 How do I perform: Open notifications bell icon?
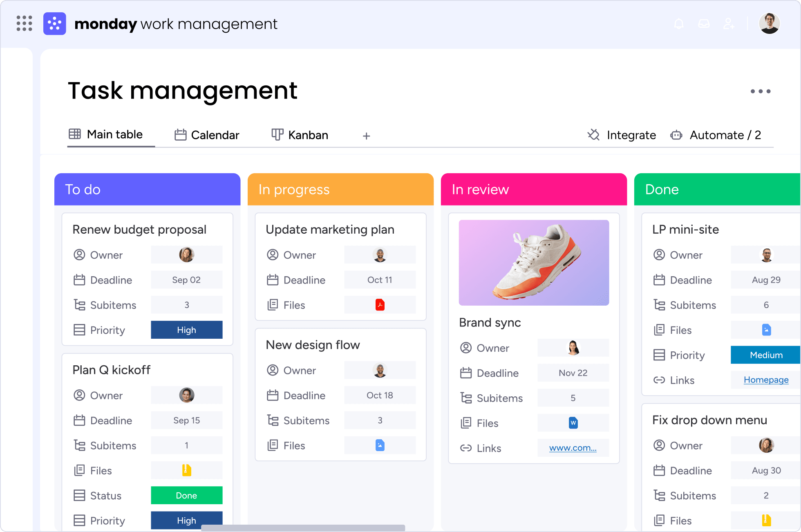[x=679, y=24]
